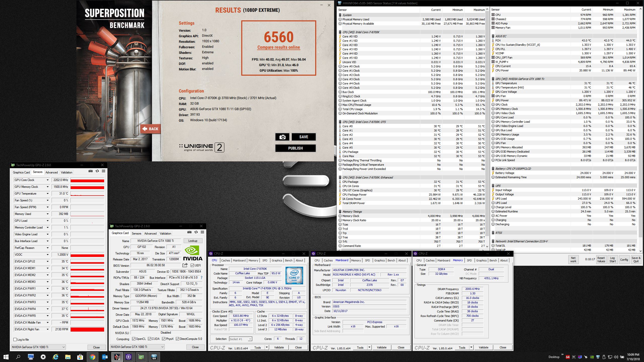The height and width of the screenshot is (362, 644).
Task: Click the AIDA64 tray icon
Action: pos(568,357)
